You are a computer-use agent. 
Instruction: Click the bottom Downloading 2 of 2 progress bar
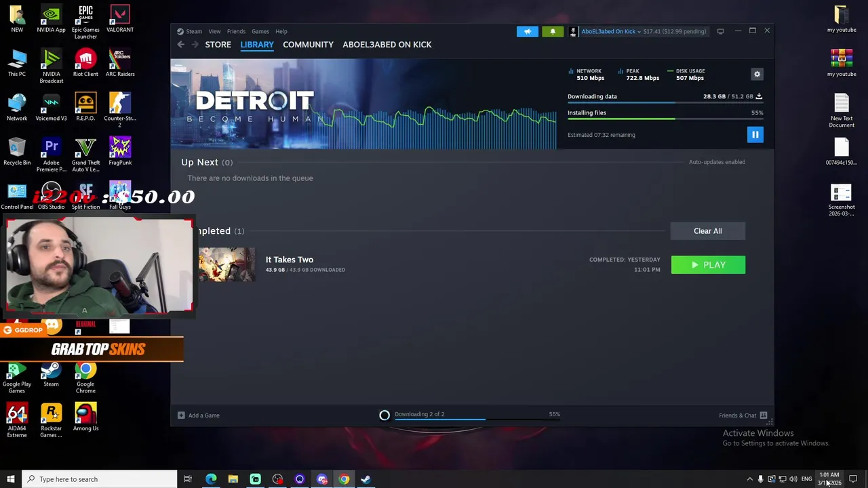pyautogui.click(x=477, y=420)
